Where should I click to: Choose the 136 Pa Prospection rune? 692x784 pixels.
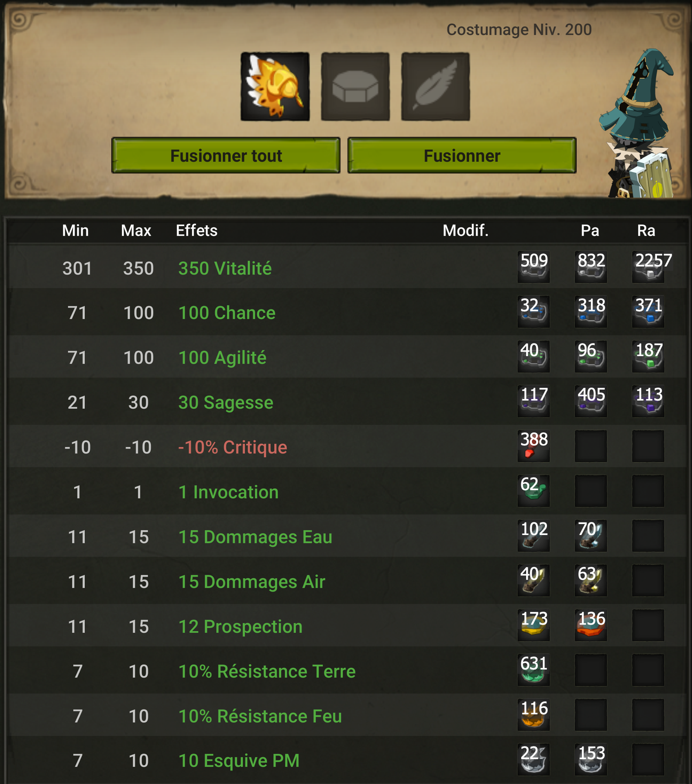591,625
